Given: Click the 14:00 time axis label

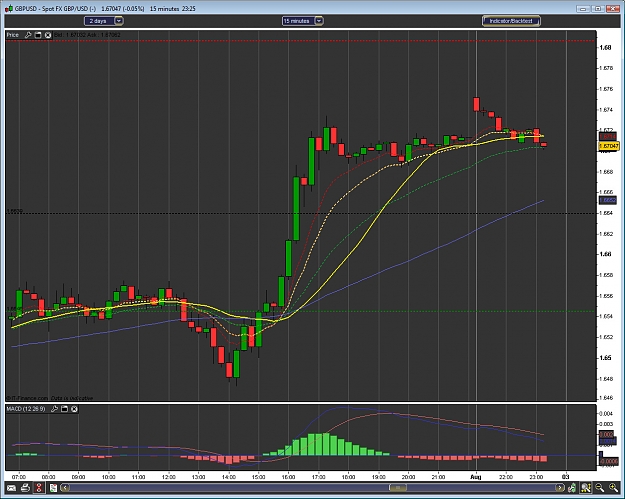Looking at the screenshot, I should point(229,477).
